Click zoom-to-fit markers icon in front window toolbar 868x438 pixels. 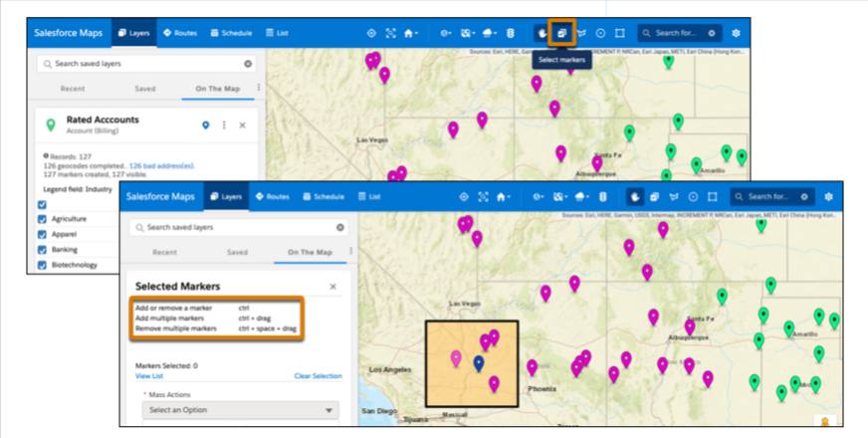point(483,196)
